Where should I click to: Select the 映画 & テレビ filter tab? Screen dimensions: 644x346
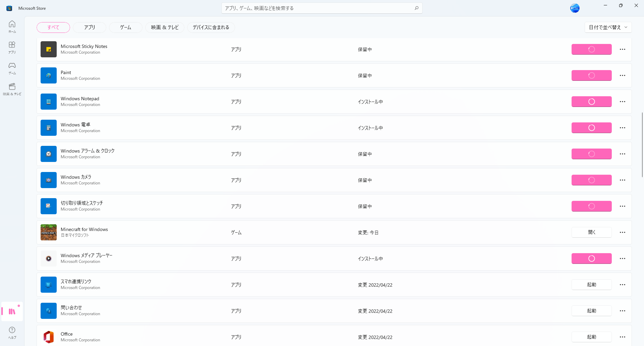click(165, 27)
